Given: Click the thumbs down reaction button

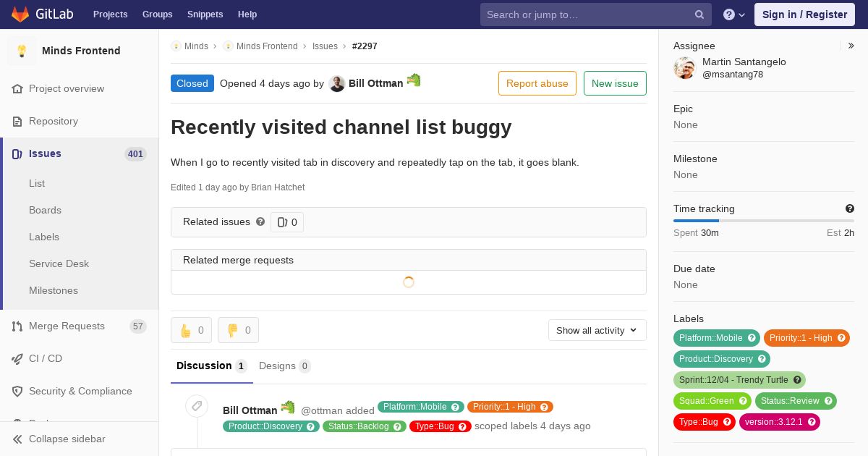Looking at the screenshot, I should pos(238,330).
